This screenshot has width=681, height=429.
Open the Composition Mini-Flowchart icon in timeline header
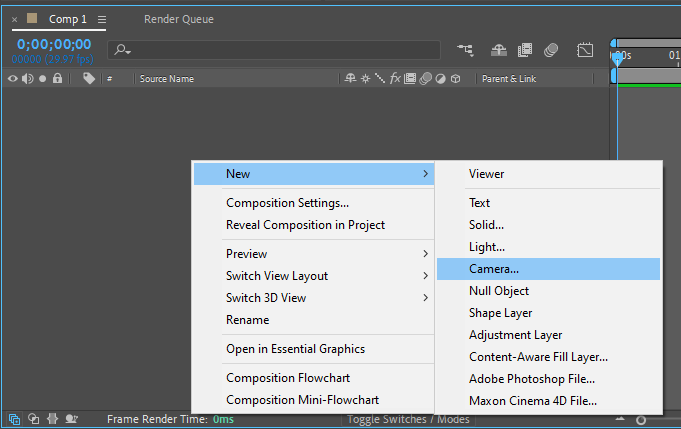tap(465, 49)
